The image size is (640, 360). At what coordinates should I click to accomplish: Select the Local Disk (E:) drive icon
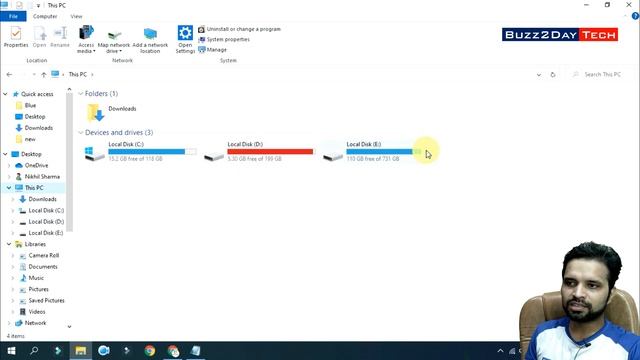coord(333,156)
